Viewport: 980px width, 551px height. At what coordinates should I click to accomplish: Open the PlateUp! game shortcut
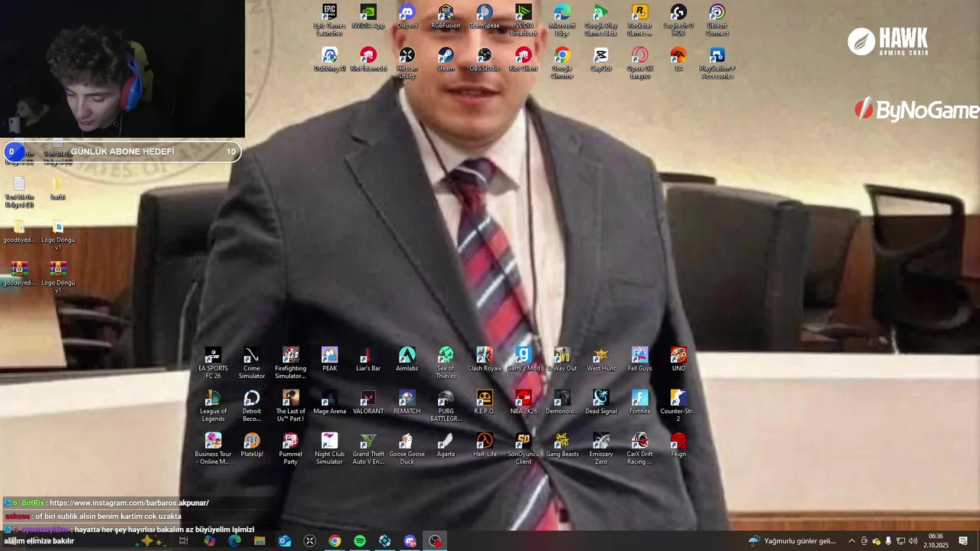pyautogui.click(x=252, y=445)
